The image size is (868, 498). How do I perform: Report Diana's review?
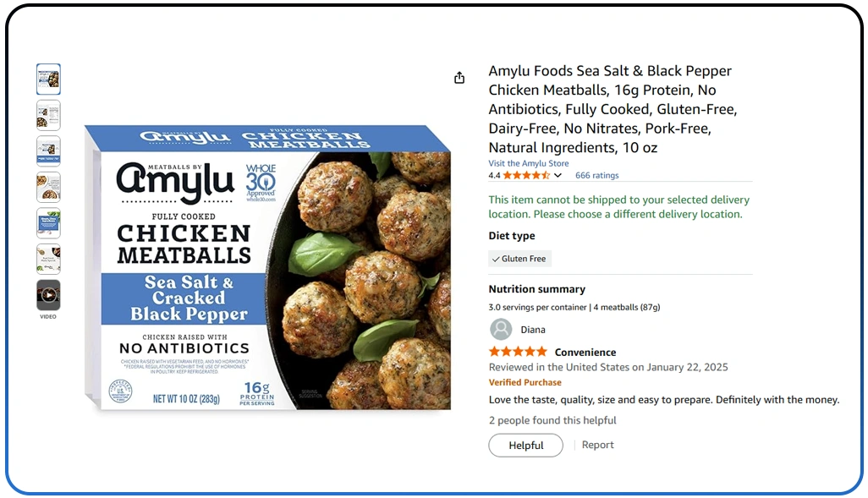coord(597,446)
